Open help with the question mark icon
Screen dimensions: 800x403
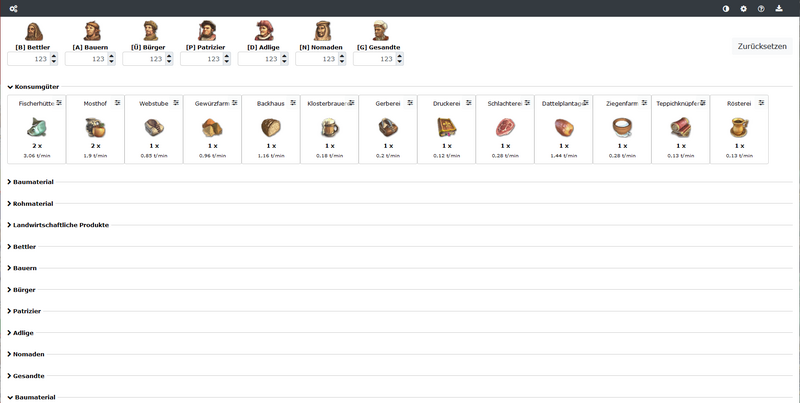(761, 9)
